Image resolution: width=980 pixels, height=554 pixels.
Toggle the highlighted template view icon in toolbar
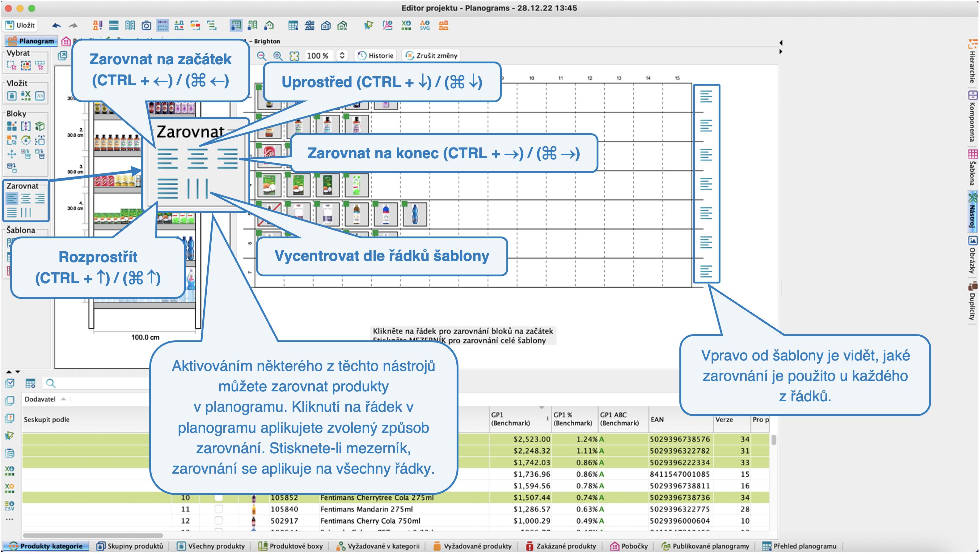(236, 26)
